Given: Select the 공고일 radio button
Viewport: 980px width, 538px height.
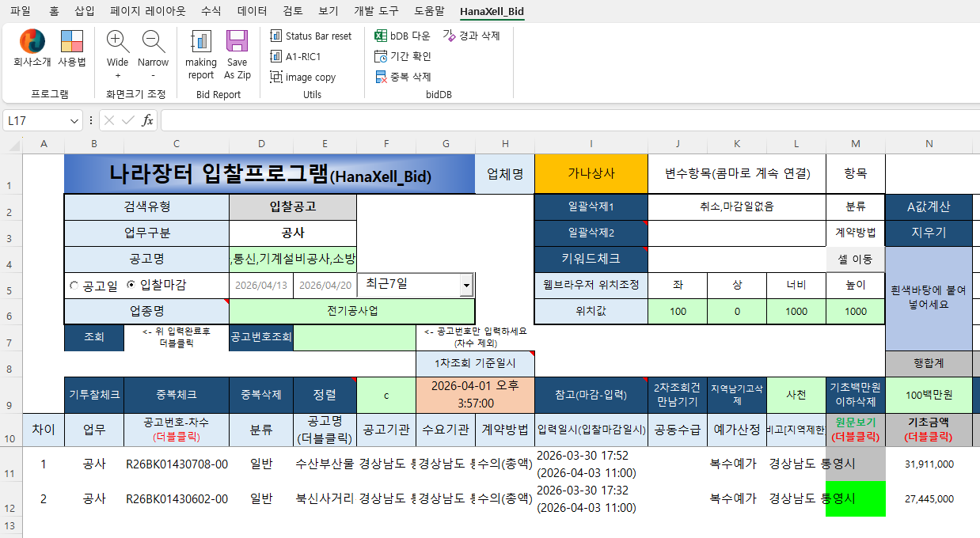Looking at the screenshot, I should [75, 286].
